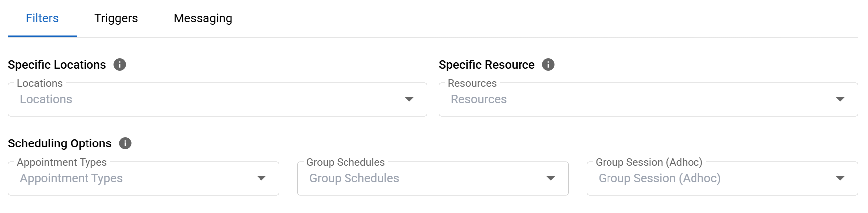Viewport: 868px width, 213px height.
Task: Click the info icon beside Scheduling Options
Action: click(x=125, y=143)
